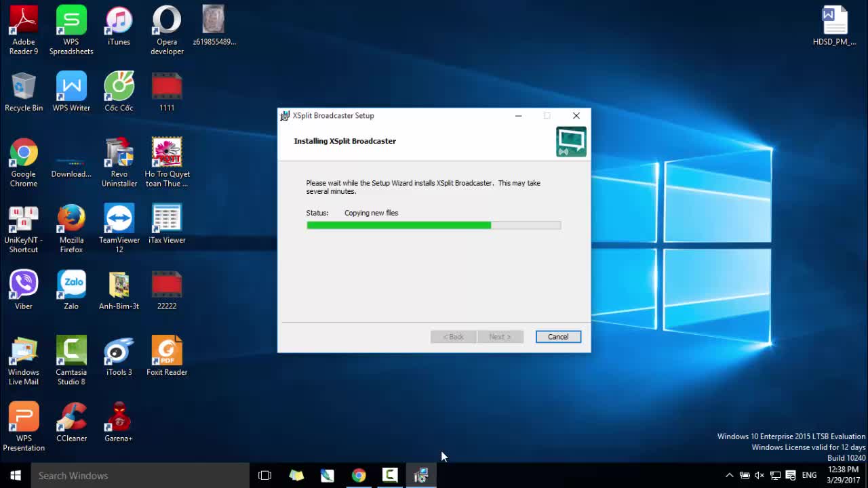This screenshot has width=868, height=488.
Task: Select the 22222 video file
Action: [167, 289]
